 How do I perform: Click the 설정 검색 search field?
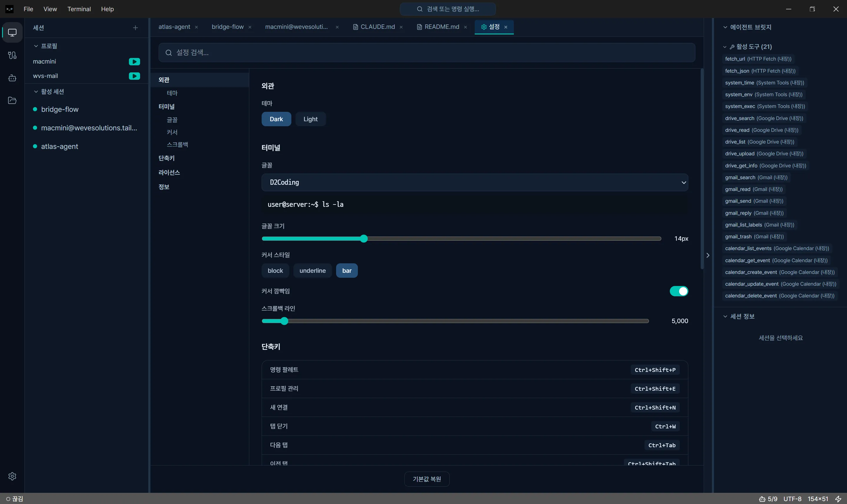click(x=426, y=53)
